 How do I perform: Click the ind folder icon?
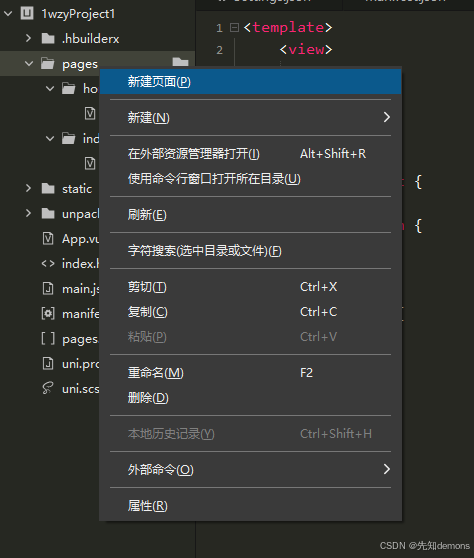pyautogui.click(x=69, y=138)
